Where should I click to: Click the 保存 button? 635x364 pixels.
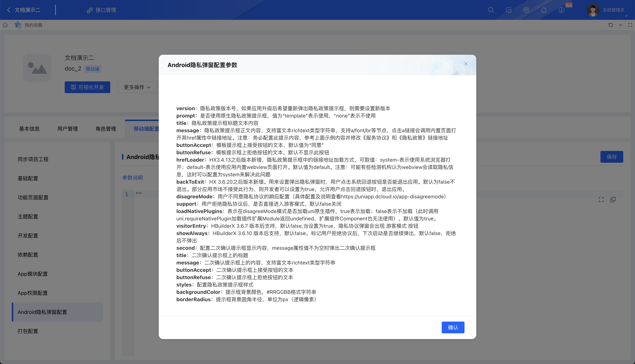[611, 157]
